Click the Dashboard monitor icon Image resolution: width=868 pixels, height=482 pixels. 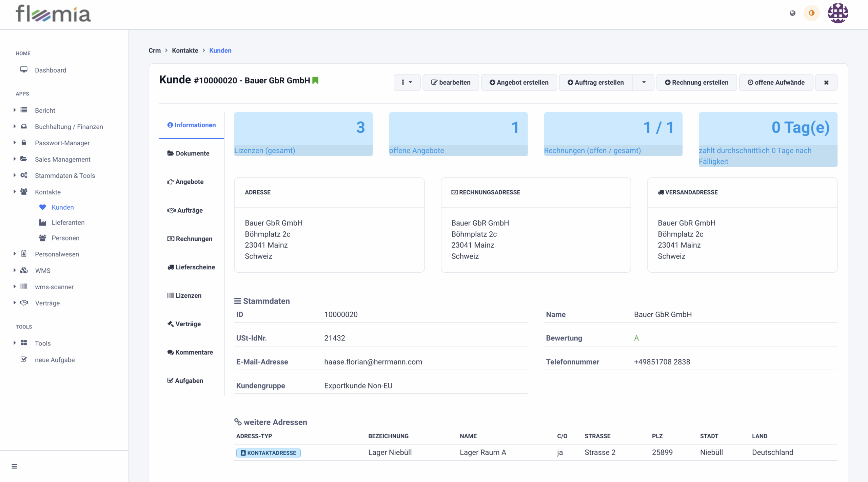[x=24, y=70]
